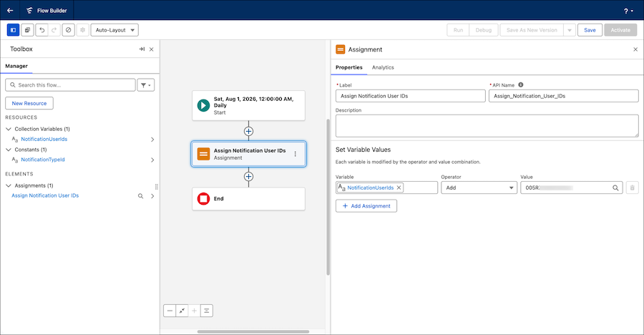
Task: Click the Run button
Action: click(458, 30)
